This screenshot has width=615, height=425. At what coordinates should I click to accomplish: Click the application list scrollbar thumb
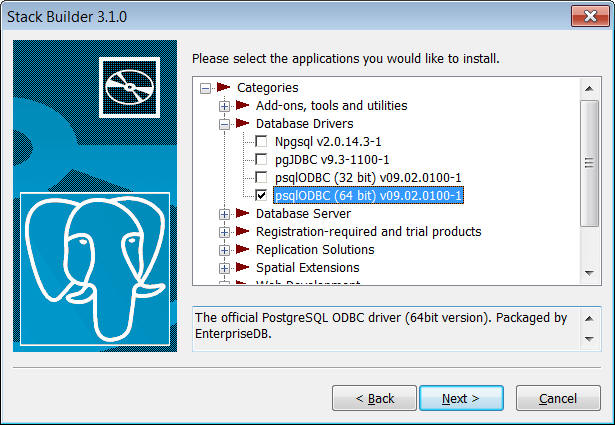tap(589, 163)
